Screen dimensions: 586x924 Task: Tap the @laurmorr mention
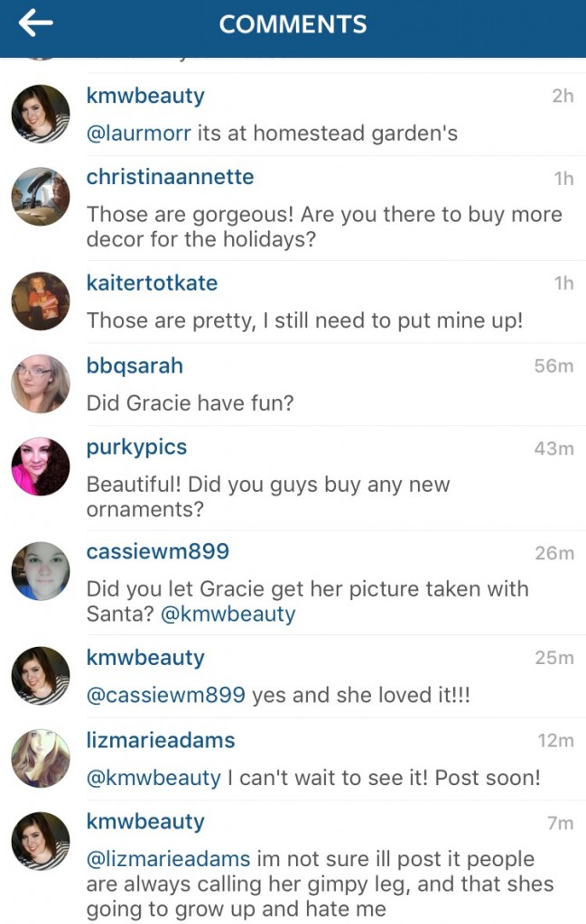(138, 134)
